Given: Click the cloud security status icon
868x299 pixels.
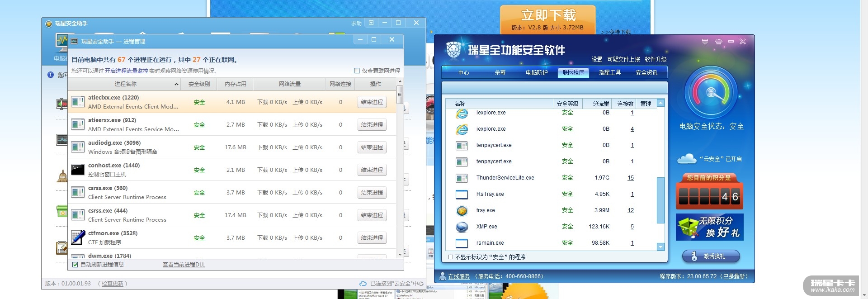Looking at the screenshot, I should pyautogui.click(x=687, y=159).
